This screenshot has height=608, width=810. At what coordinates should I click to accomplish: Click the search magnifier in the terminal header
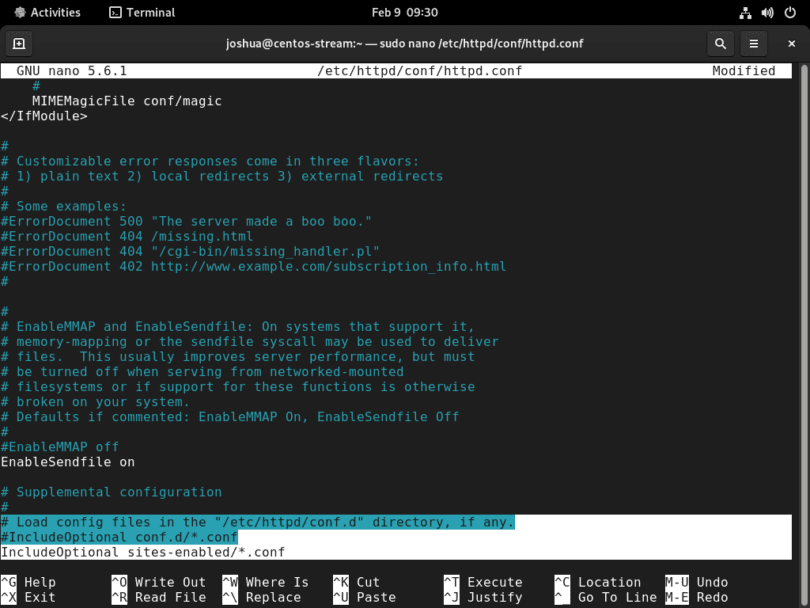[x=720, y=43]
